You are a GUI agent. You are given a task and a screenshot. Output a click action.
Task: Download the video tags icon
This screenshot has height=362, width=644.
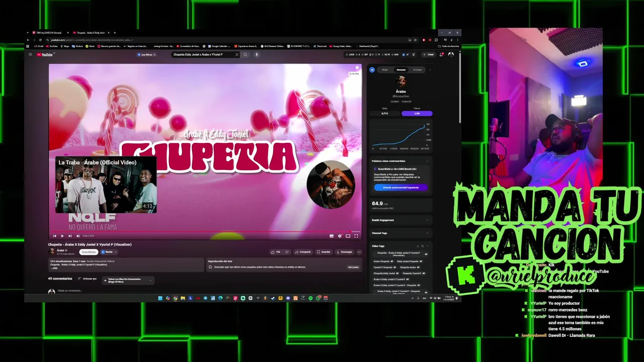click(x=417, y=246)
